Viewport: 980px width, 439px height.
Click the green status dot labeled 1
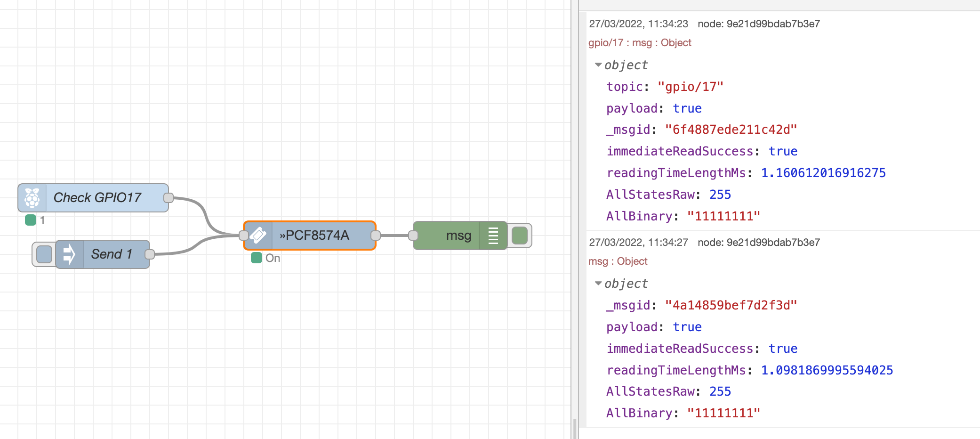pyautogui.click(x=30, y=219)
